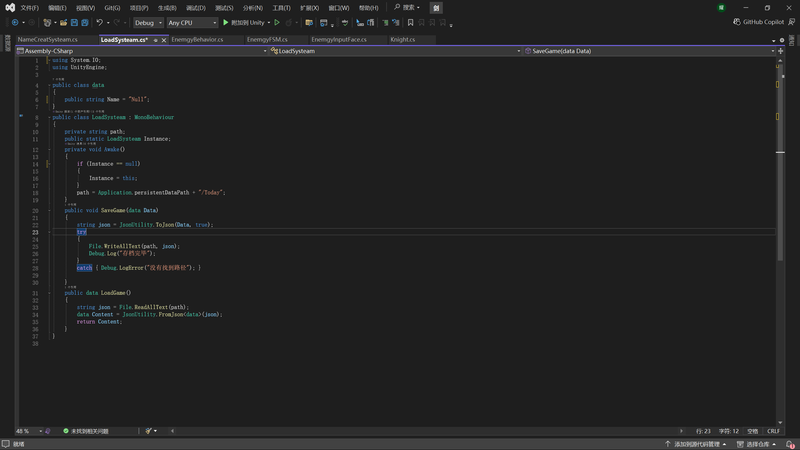Expand the SaveGame(data Data) member dropdown

point(771,50)
